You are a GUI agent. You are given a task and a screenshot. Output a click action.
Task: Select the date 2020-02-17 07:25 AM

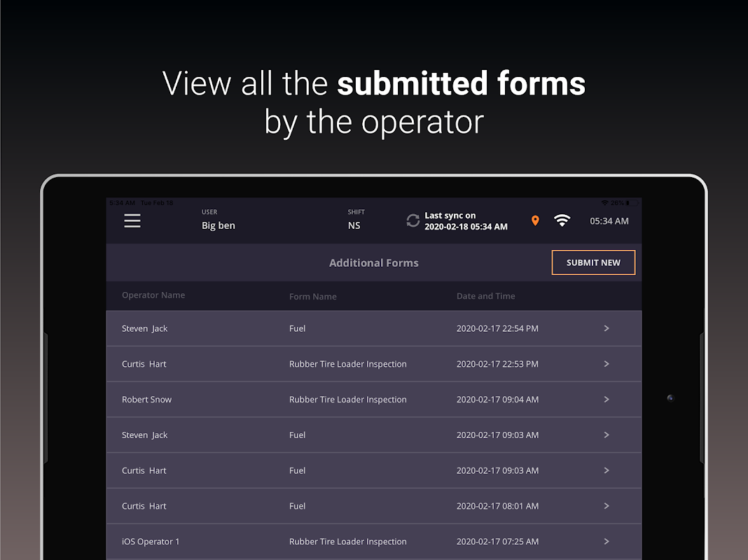coord(497,541)
